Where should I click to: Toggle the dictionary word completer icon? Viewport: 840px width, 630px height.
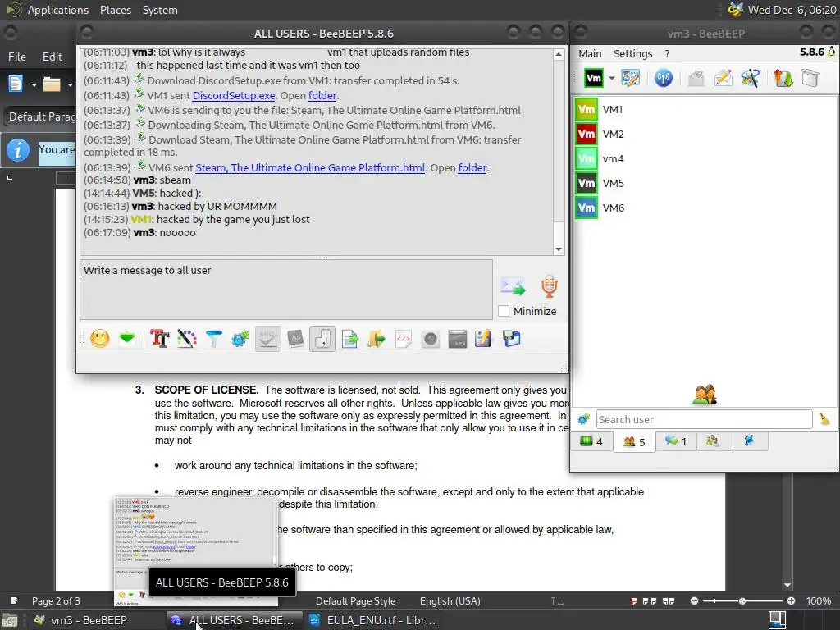click(x=295, y=339)
